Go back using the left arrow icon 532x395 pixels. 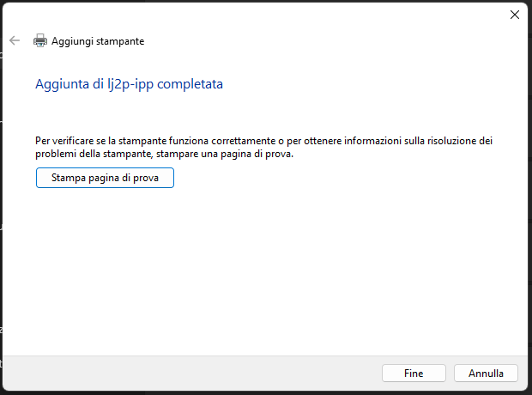point(15,40)
